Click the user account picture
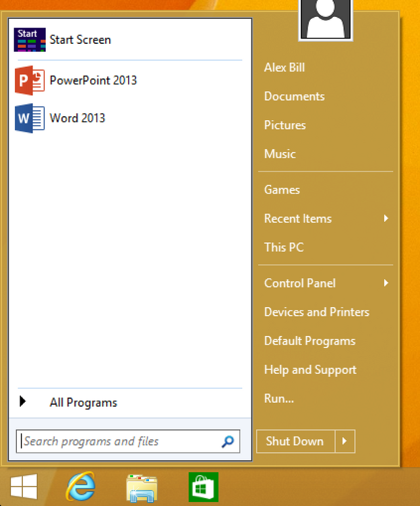The width and height of the screenshot is (420, 506). [326, 20]
